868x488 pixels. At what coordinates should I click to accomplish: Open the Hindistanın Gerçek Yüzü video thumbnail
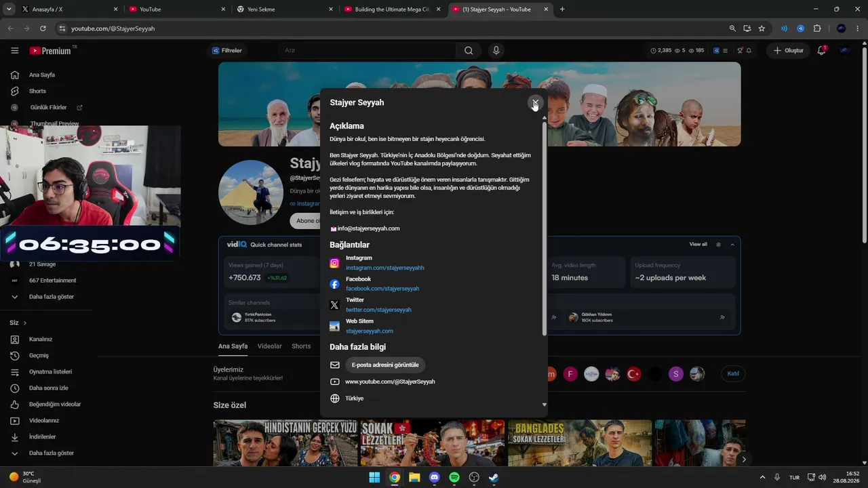pyautogui.click(x=285, y=443)
